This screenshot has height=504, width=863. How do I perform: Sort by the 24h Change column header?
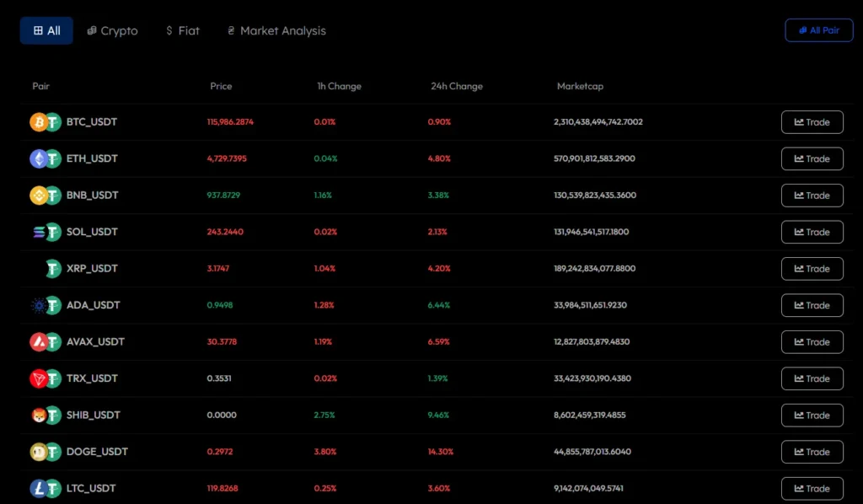pyautogui.click(x=456, y=86)
